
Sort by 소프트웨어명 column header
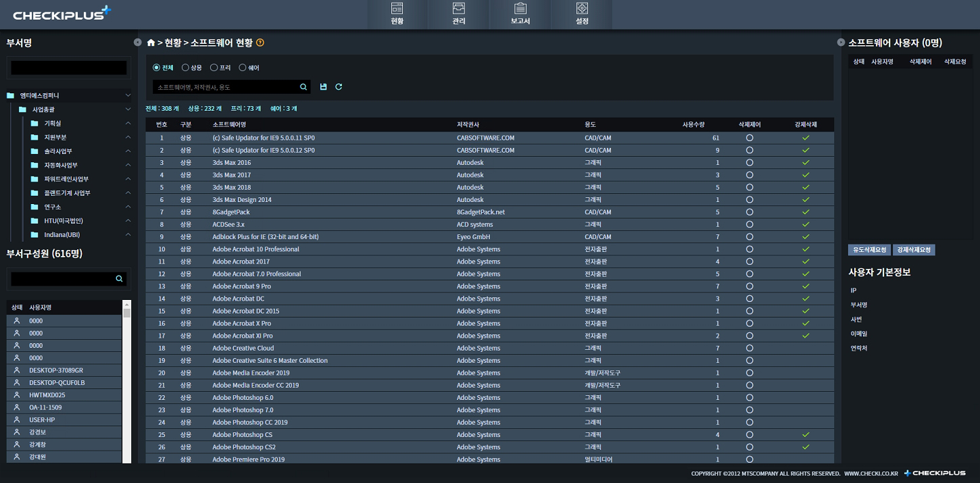click(x=229, y=124)
